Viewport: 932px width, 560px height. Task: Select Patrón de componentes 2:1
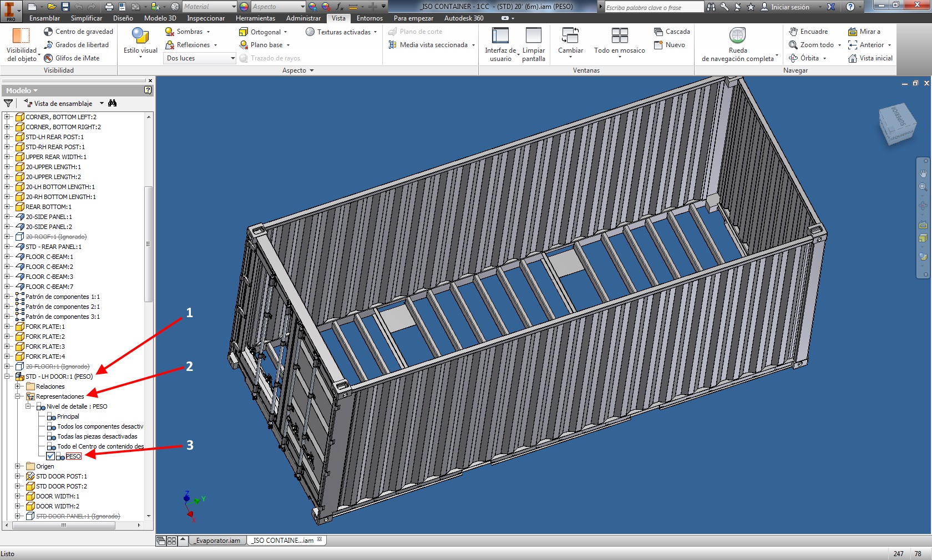pos(63,307)
